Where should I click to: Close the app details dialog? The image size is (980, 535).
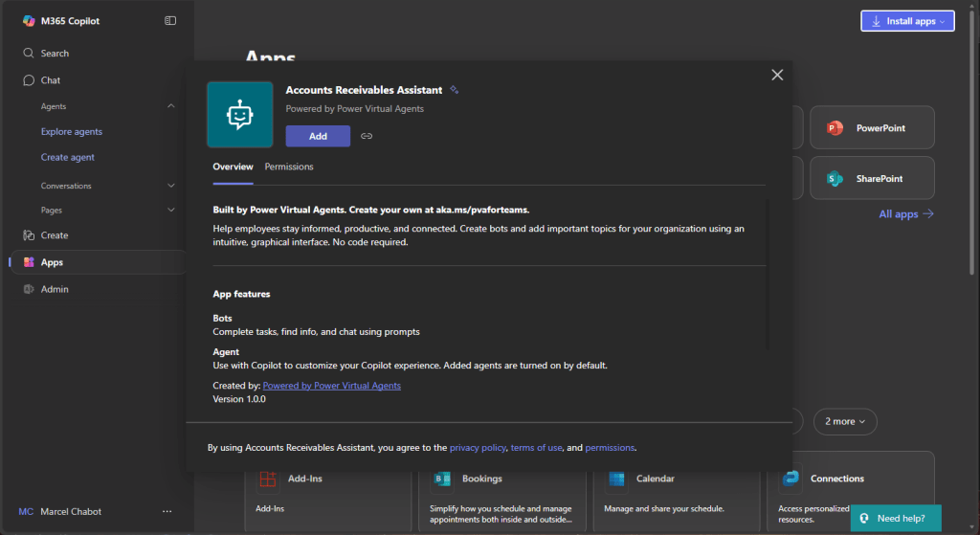[777, 75]
